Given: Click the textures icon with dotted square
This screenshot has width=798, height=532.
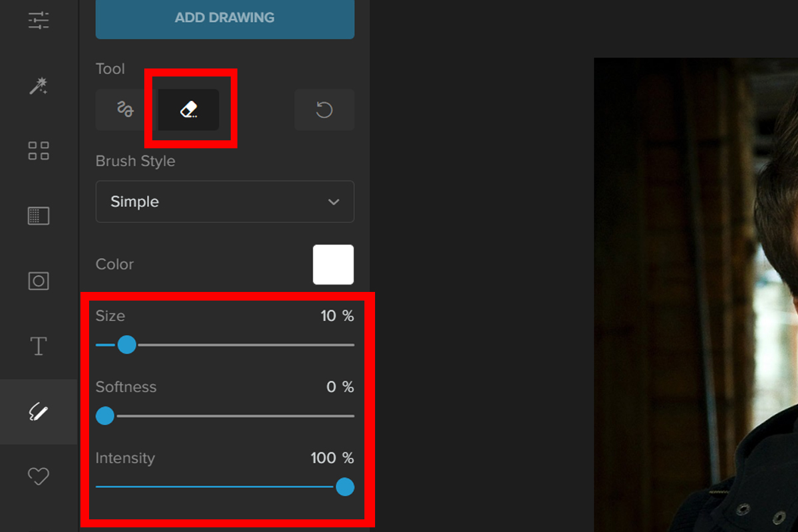Looking at the screenshot, I should tap(39, 215).
